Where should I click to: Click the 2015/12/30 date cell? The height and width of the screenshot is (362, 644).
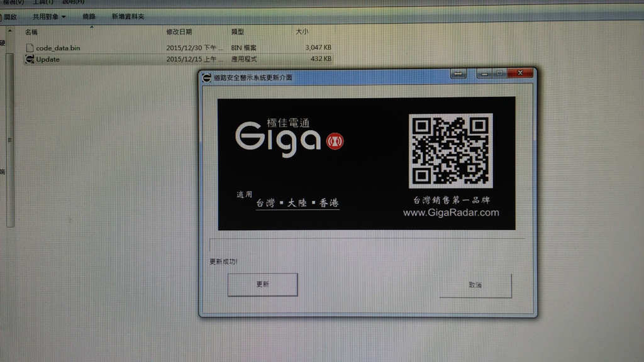tap(194, 48)
